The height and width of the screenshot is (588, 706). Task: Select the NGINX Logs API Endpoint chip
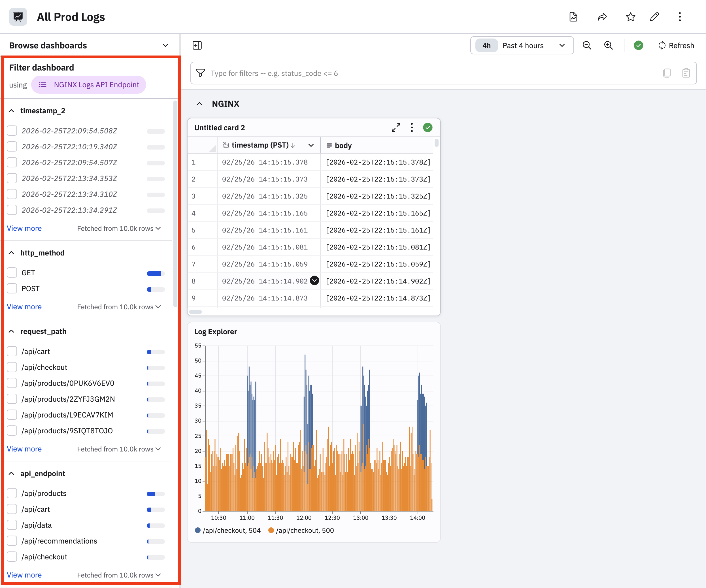[89, 85]
